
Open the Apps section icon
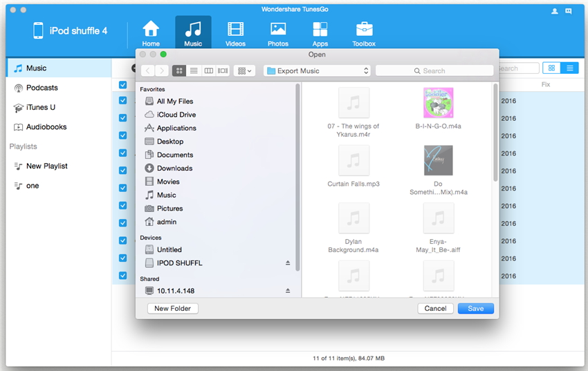coord(320,31)
